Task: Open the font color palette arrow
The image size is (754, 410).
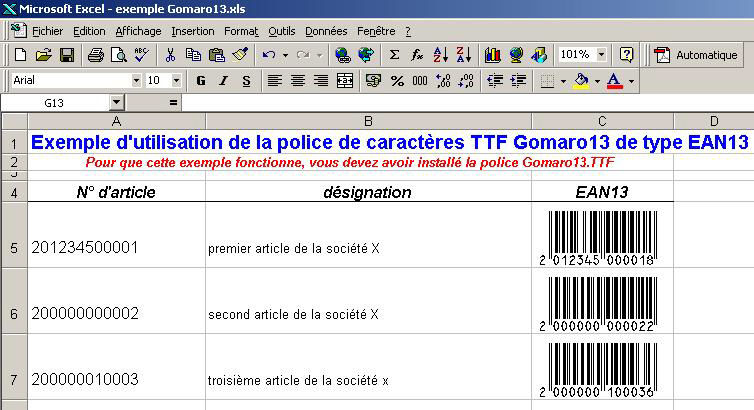Action: coord(631,81)
